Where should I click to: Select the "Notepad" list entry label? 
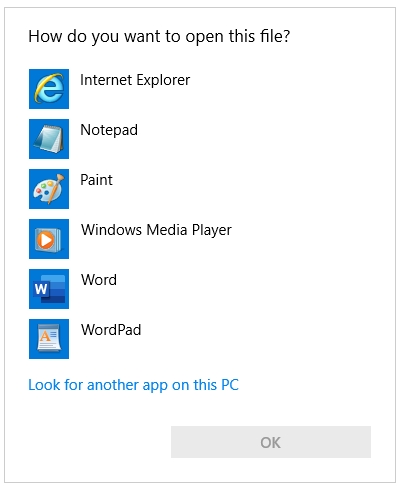pyautogui.click(x=109, y=130)
